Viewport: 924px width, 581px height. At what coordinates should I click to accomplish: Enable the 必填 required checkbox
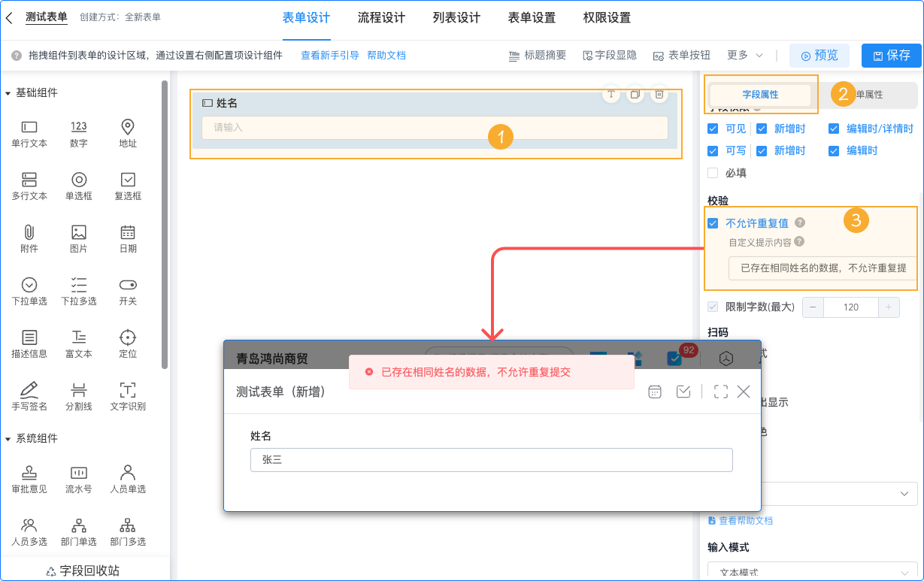point(711,172)
